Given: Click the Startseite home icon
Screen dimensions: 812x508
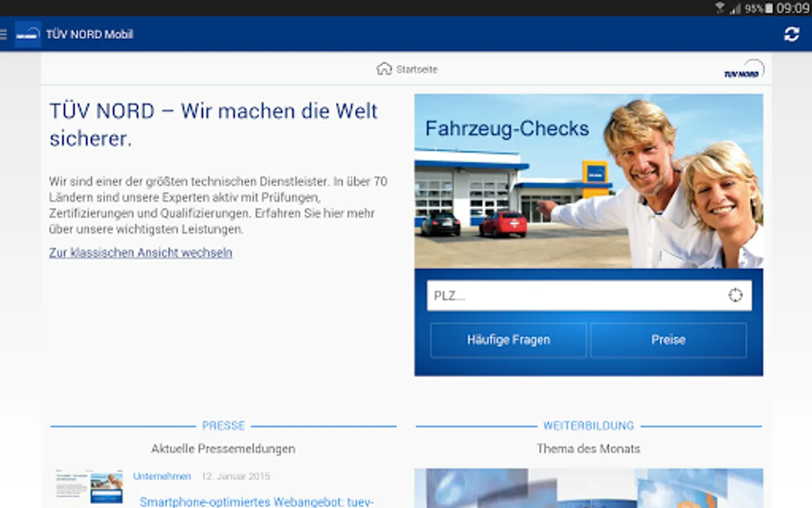Looking at the screenshot, I should pos(384,69).
